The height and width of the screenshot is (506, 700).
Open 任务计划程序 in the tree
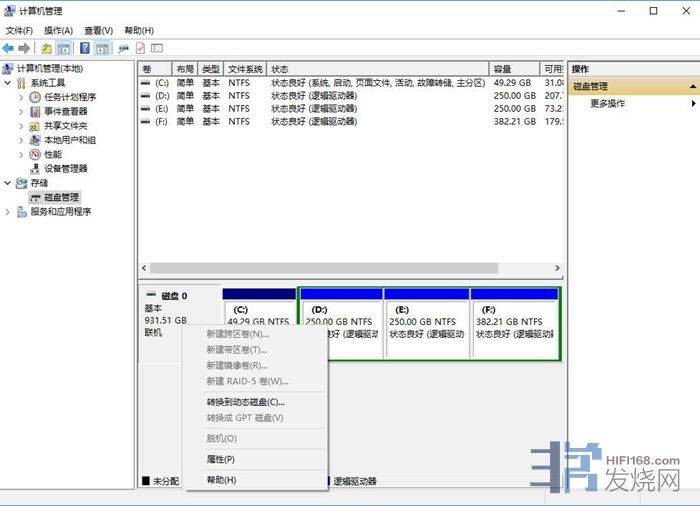click(69, 97)
